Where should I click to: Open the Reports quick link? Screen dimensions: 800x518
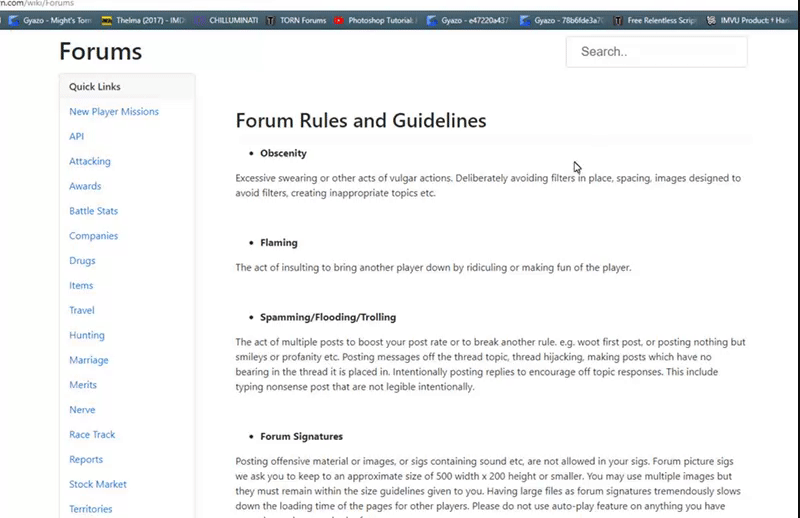(86, 459)
